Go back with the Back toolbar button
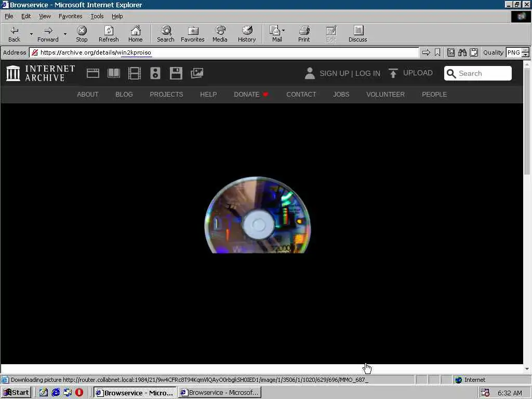532x399 pixels. [x=14, y=34]
